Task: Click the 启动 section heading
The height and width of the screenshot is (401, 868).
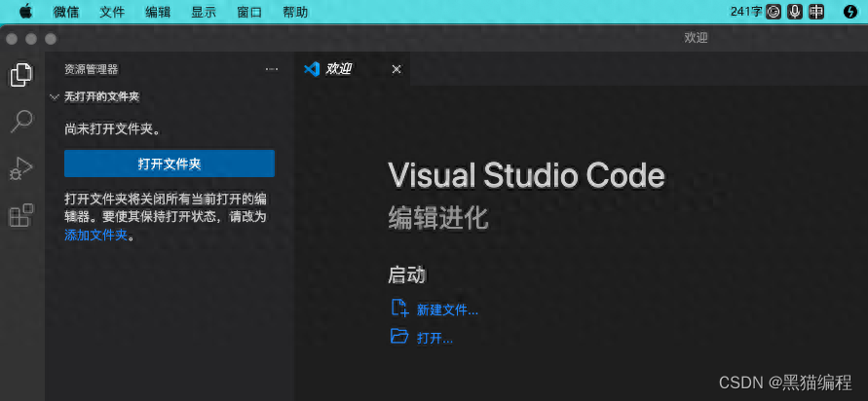Action: (x=407, y=274)
